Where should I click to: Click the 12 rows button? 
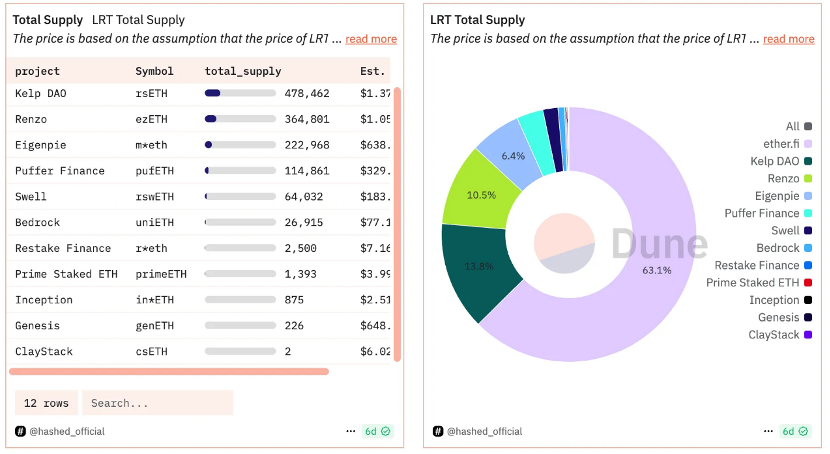point(46,403)
